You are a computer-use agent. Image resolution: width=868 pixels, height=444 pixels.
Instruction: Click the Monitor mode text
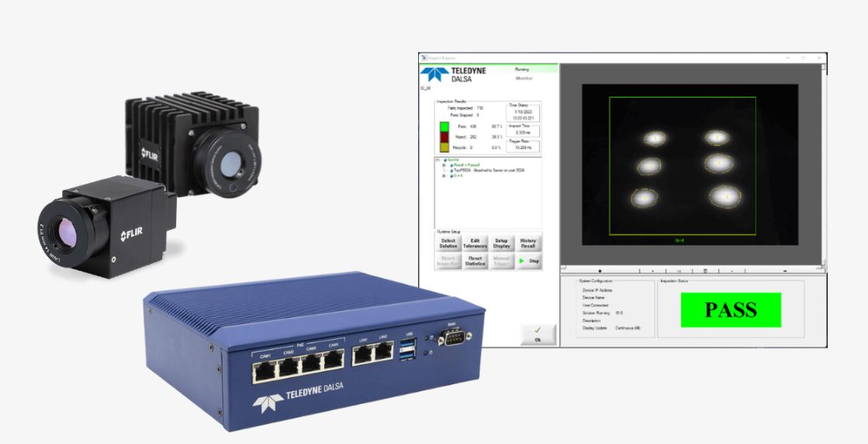click(x=523, y=78)
